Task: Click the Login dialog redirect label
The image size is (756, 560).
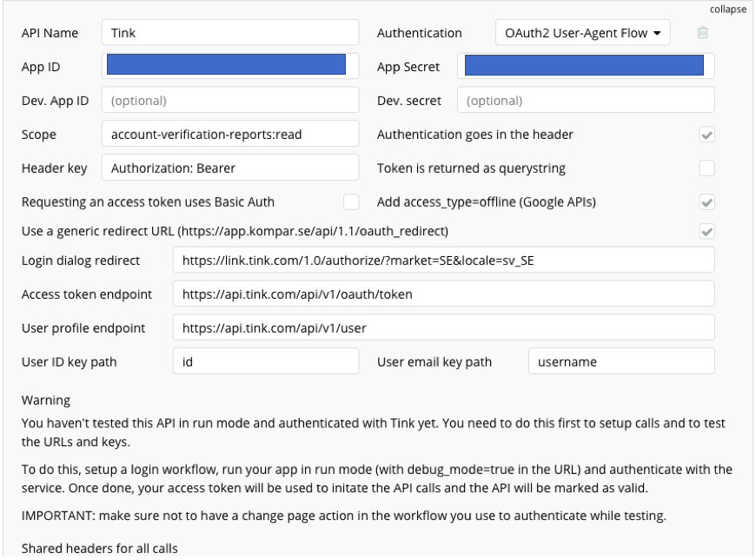Action: pos(81,260)
